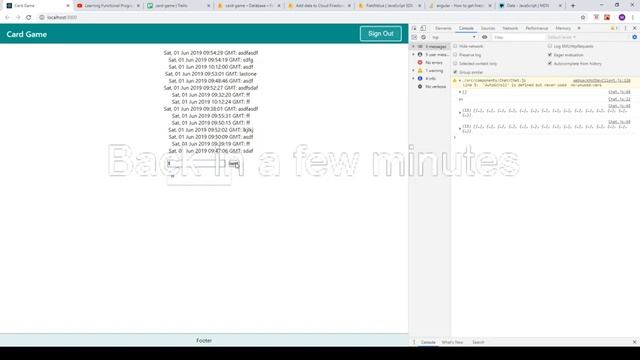The height and width of the screenshot is (360, 640).
Task: Uncheck Autocomplete from history checkbox
Action: coord(550,64)
